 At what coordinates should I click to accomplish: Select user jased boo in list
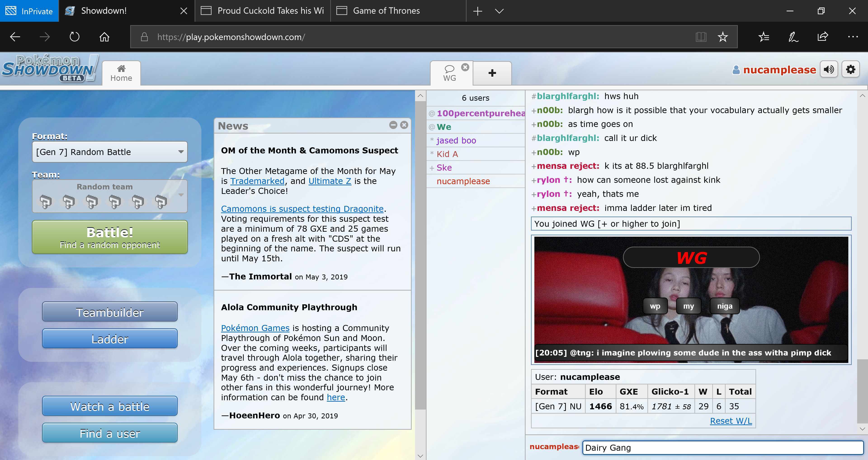(476, 140)
